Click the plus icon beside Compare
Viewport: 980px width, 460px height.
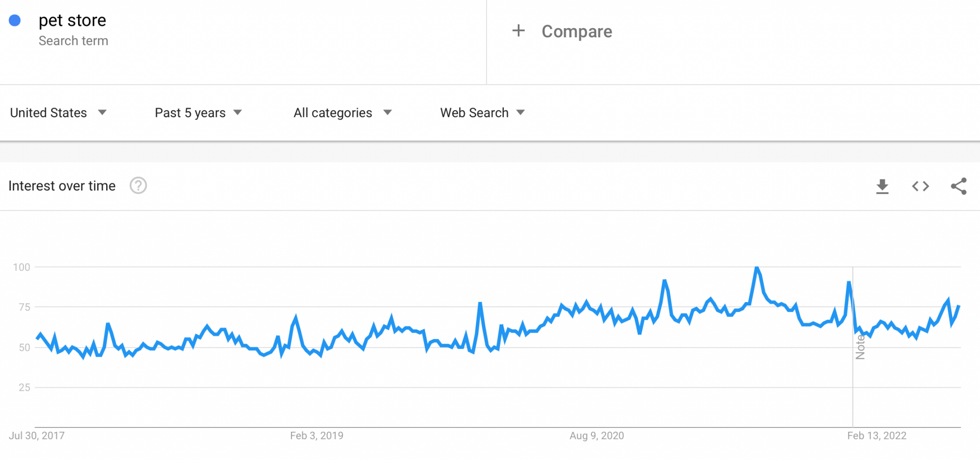coord(518,31)
